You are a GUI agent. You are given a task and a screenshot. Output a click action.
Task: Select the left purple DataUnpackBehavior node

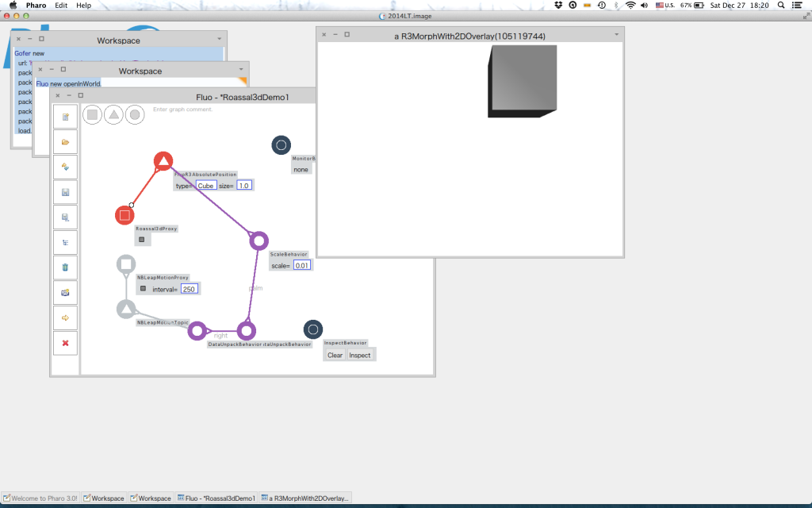click(x=197, y=331)
